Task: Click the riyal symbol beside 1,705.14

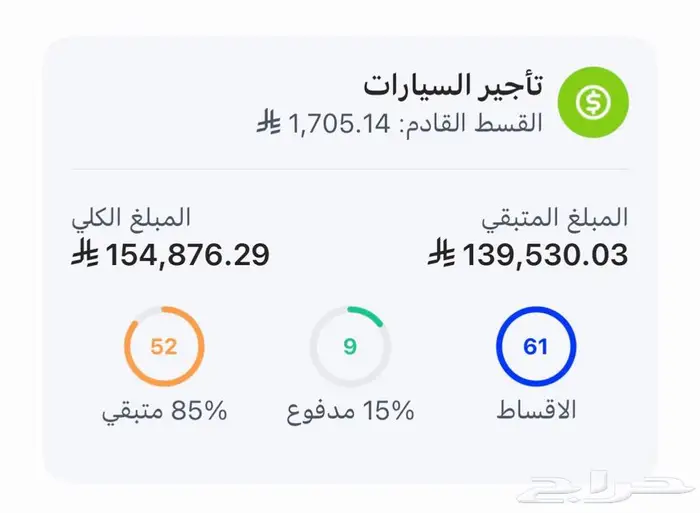Action: [x=267, y=124]
